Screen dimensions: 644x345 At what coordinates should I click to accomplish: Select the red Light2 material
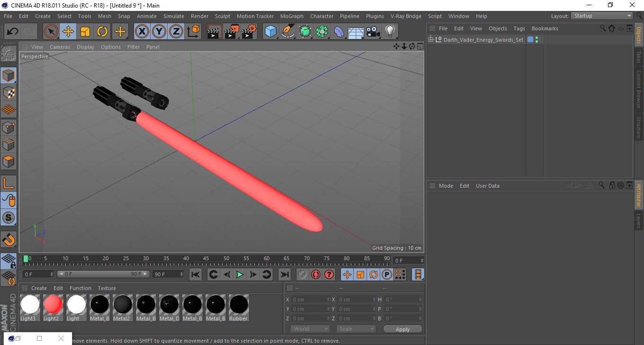pos(53,308)
